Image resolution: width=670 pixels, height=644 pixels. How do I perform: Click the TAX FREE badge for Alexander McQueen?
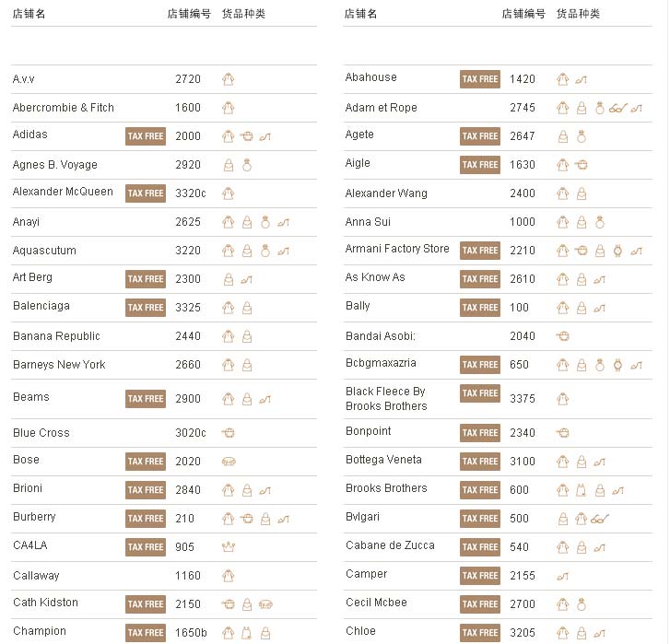click(x=146, y=193)
